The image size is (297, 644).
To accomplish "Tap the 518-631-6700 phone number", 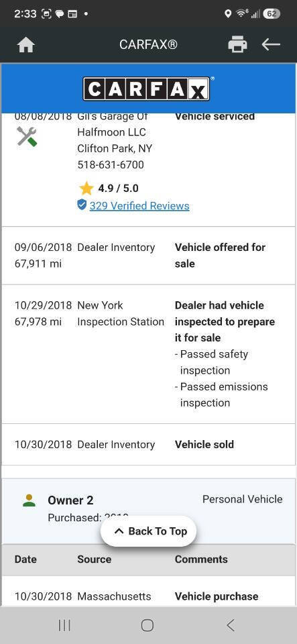I will point(111,165).
